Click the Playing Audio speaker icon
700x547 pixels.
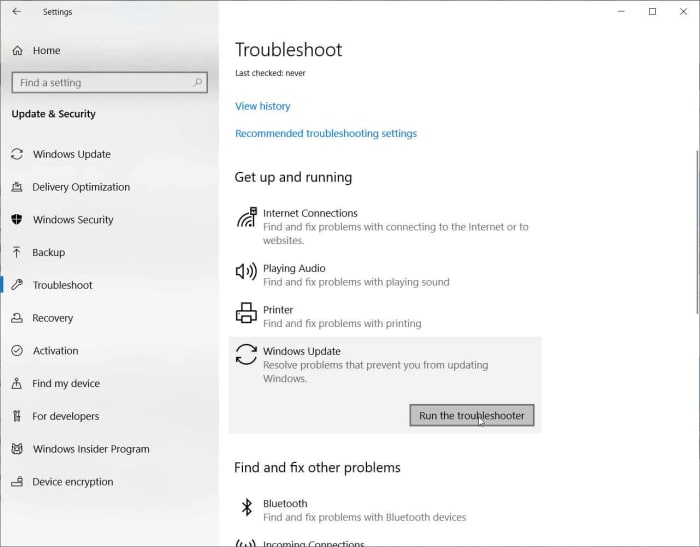point(246,271)
